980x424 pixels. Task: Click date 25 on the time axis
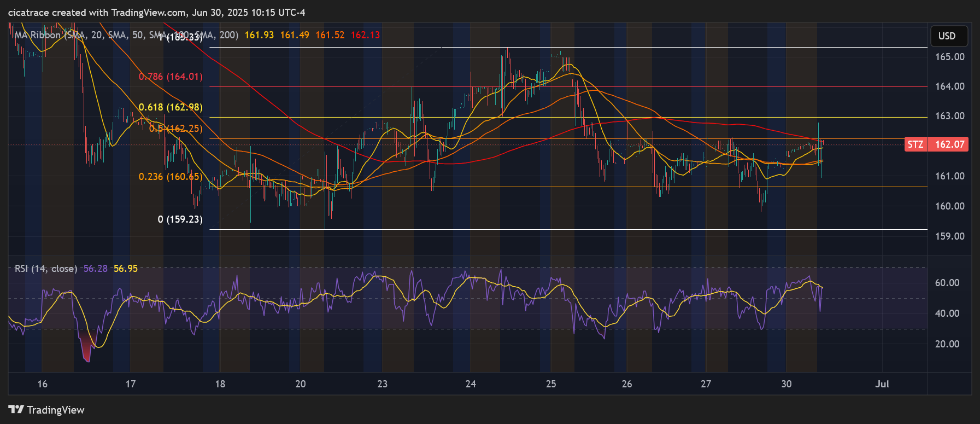coord(551,384)
